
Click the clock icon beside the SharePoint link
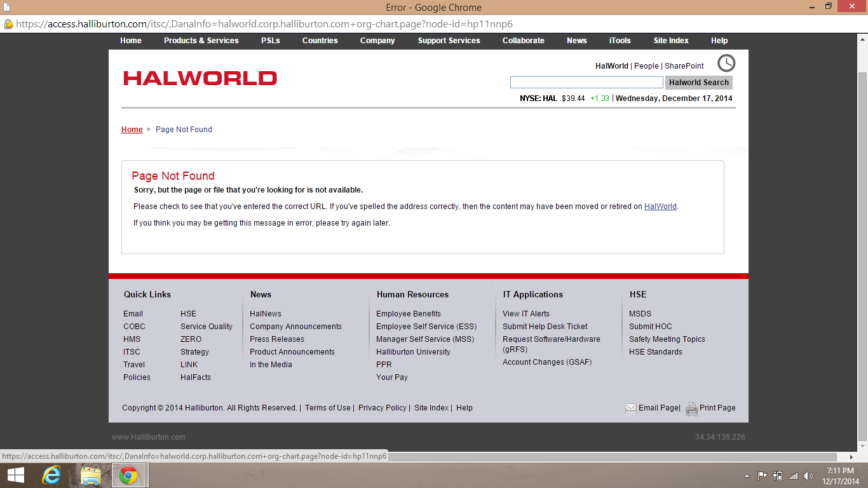tap(726, 63)
